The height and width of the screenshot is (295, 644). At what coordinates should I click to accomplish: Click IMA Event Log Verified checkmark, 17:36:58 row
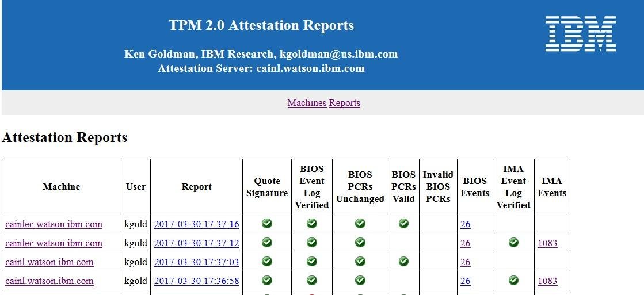[513, 280]
